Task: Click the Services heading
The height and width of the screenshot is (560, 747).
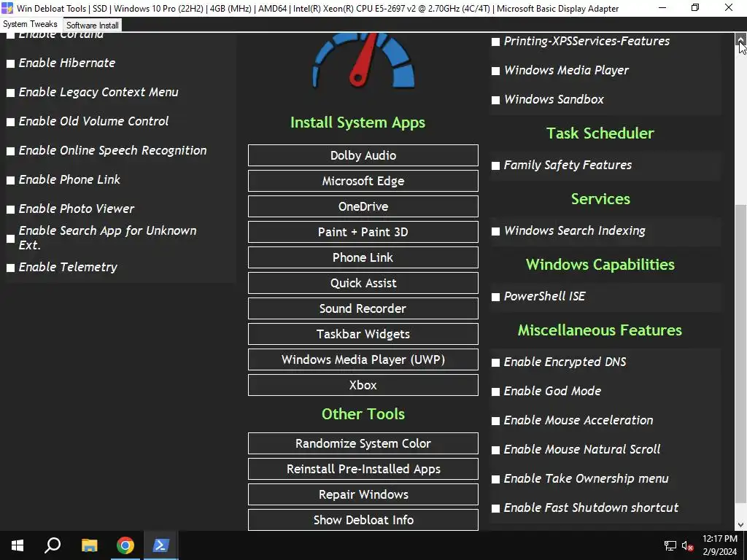Action: 600,198
